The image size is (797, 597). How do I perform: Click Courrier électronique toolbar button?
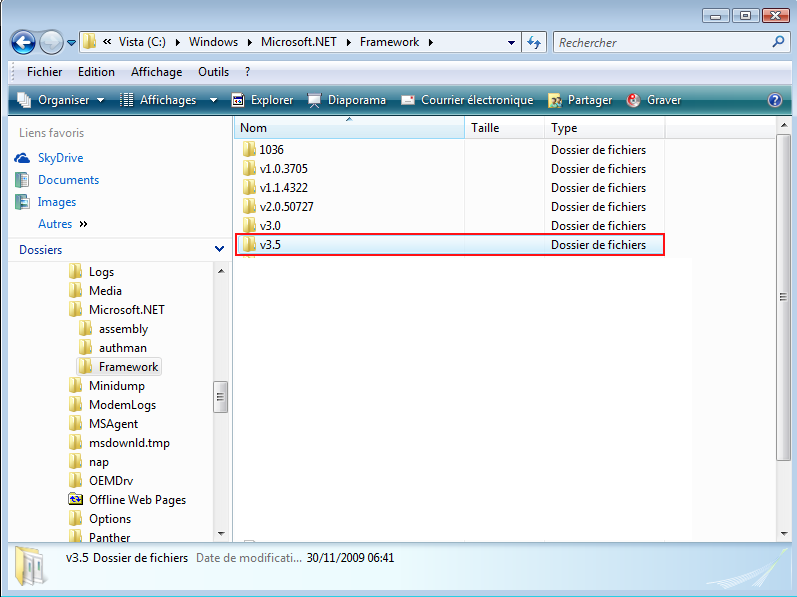tap(467, 100)
